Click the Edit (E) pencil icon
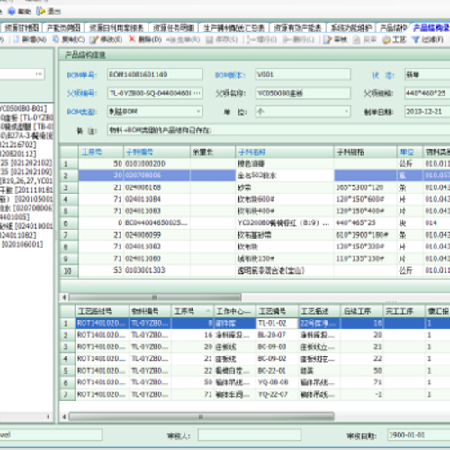This screenshot has height=450, width=450. (94, 39)
